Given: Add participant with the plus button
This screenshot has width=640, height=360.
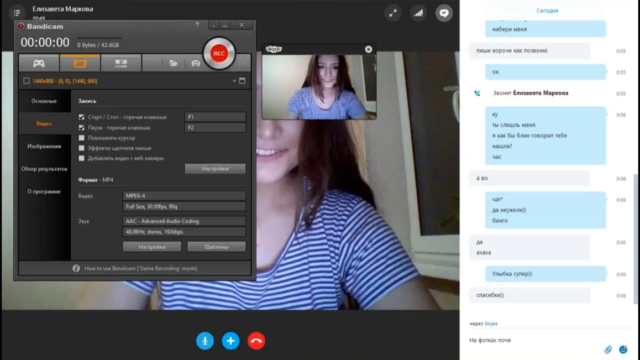Looking at the screenshot, I should pos(231,341).
